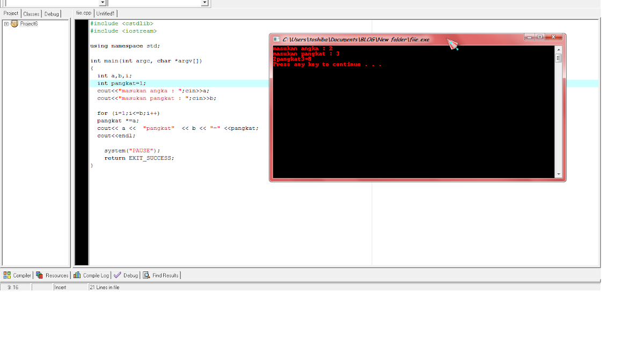644x338 pixels.
Task: Switch to the Classes panel tab
Action: click(x=31, y=13)
